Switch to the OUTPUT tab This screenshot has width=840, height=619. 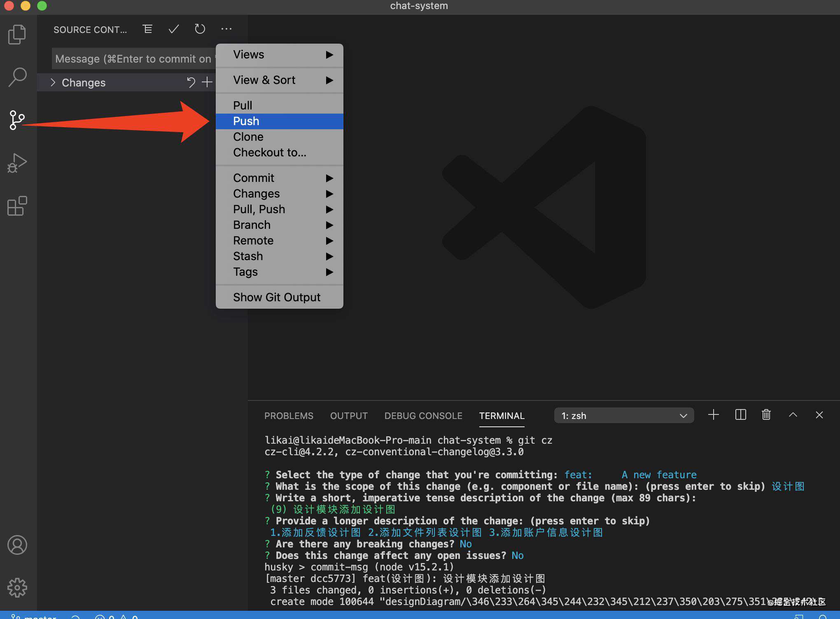[x=349, y=416]
